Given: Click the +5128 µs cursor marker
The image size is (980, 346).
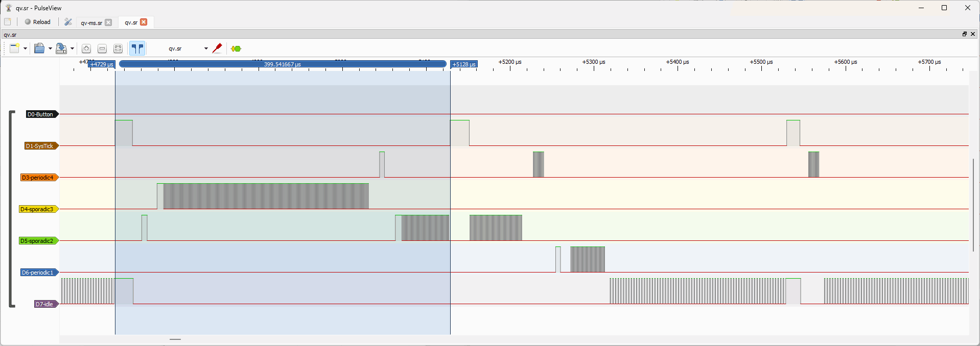Looking at the screenshot, I should pos(463,64).
